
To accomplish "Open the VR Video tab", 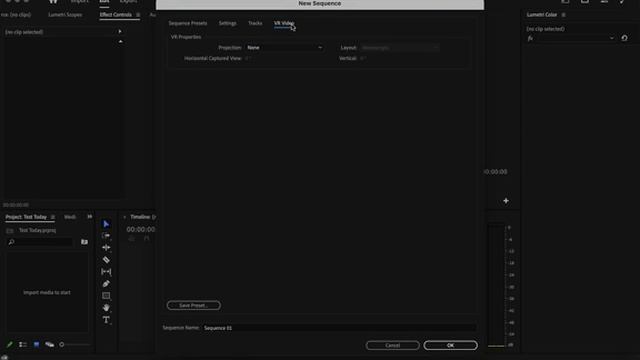I will [x=284, y=23].
